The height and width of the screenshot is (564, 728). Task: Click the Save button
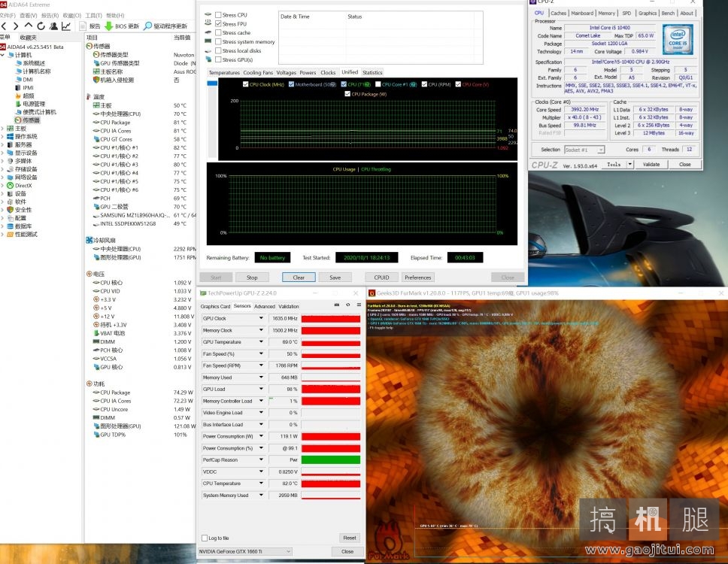(x=335, y=277)
